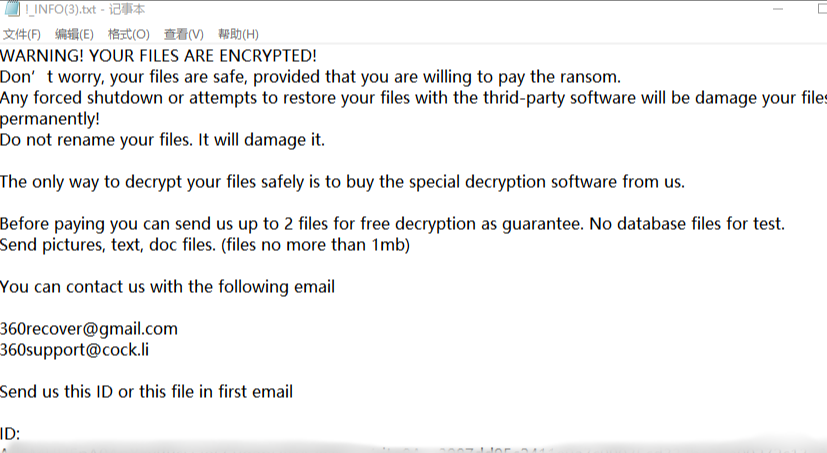
Task: Click the 360recover@gmail.com email address
Action: click(x=88, y=329)
